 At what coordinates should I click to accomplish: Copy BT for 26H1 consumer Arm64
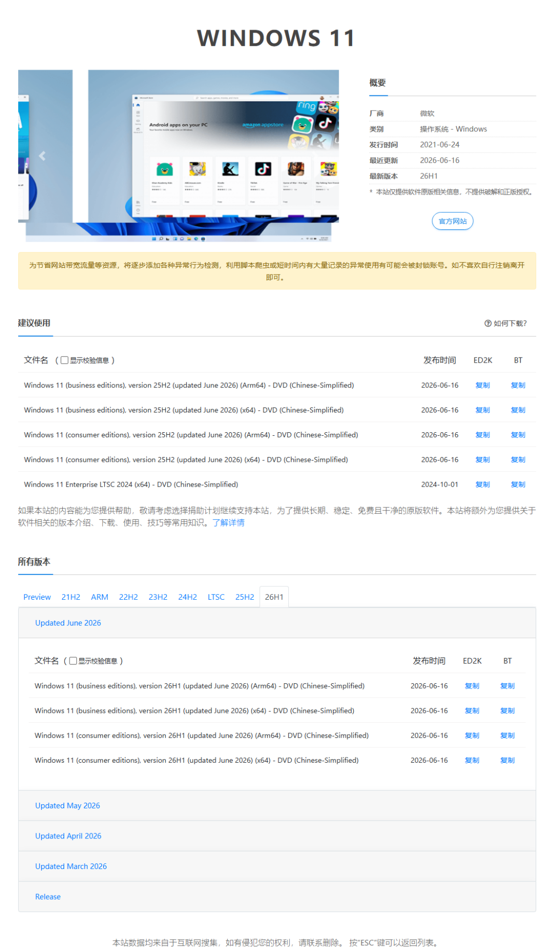[x=507, y=736]
